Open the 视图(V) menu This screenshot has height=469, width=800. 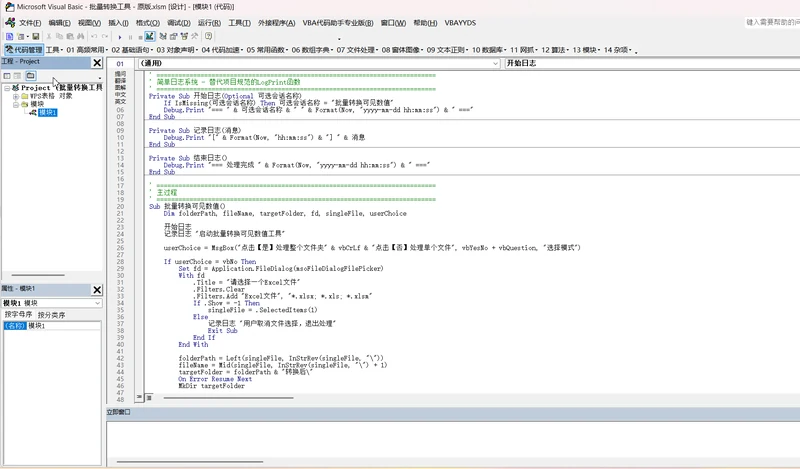point(89,23)
